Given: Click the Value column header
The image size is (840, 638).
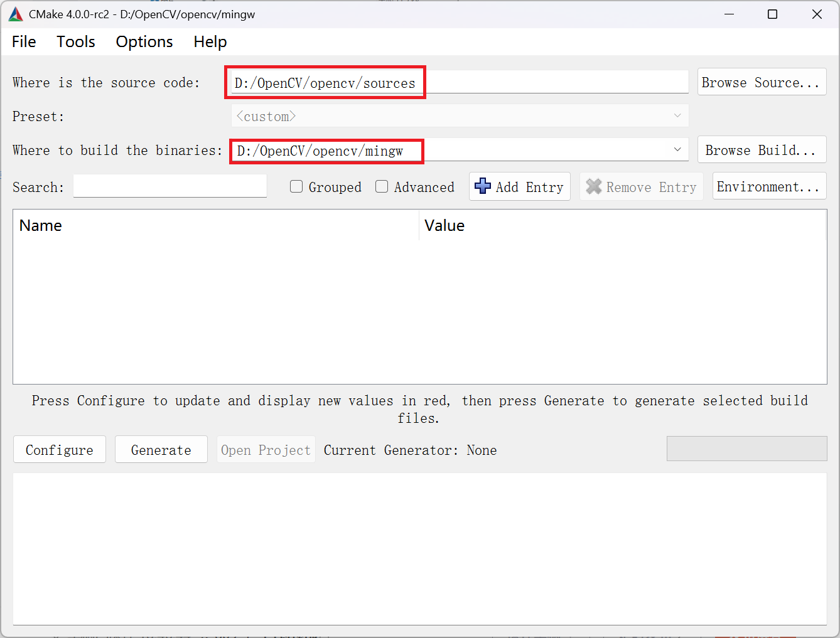Looking at the screenshot, I should (x=623, y=225).
